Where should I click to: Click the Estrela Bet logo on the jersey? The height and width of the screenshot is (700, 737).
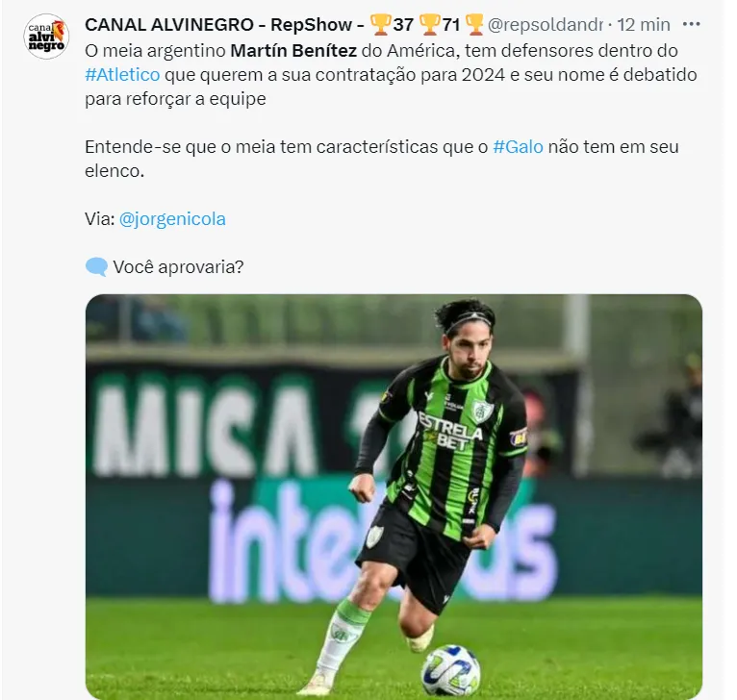[450, 431]
